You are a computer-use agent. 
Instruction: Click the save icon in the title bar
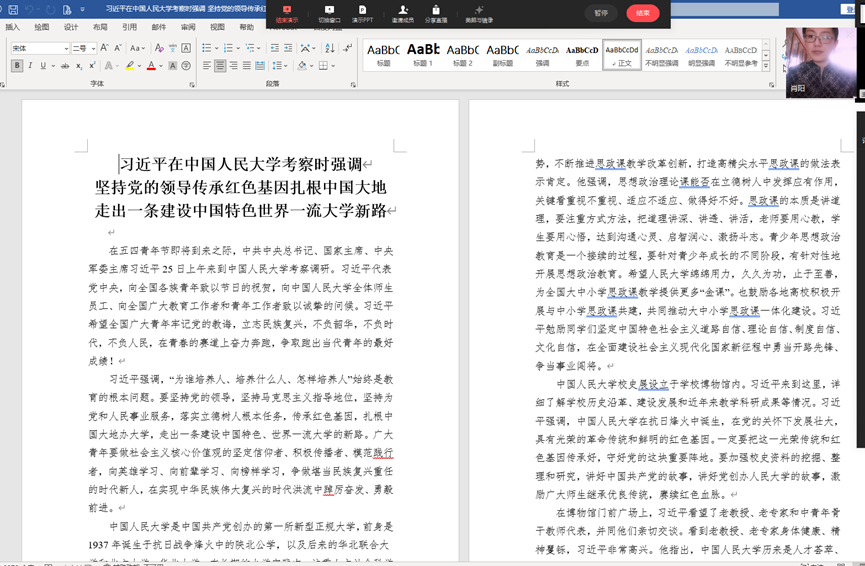coord(12,9)
